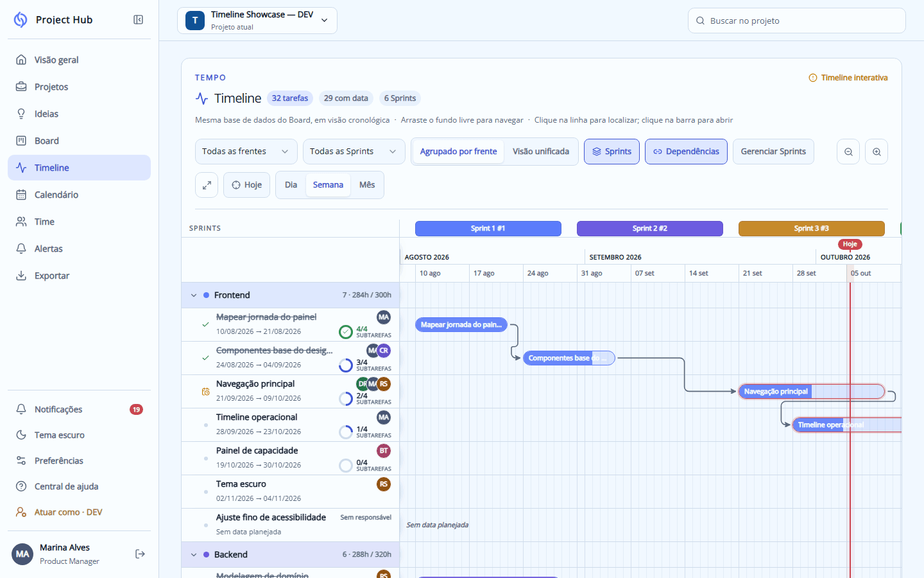The image size is (924, 578).
Task: Expand timeline to fullscreen
Action: (x=207, y=185)
